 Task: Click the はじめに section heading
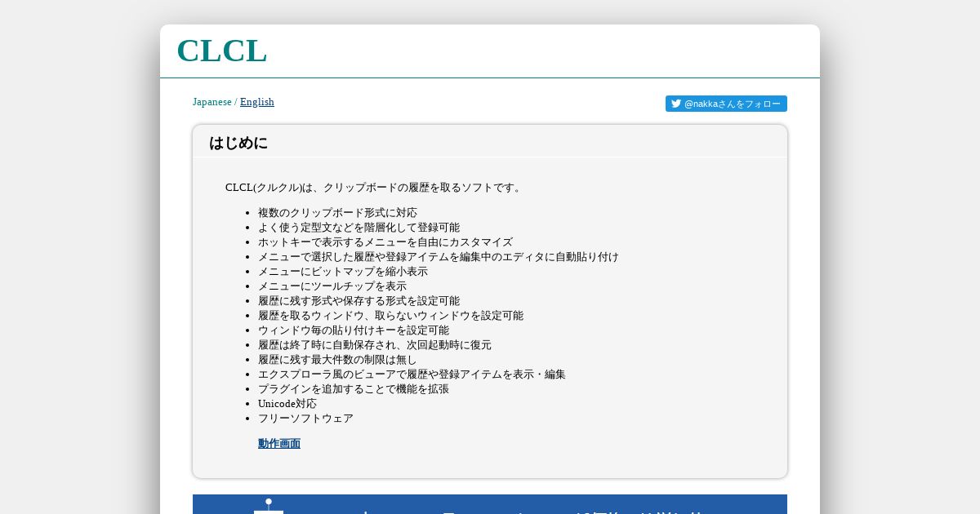238,143
